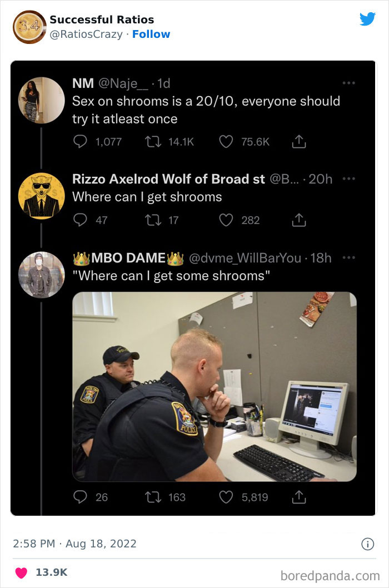
Task: Like MBO DAME's tweet with 5,819 likes
Action: (226, 497)
